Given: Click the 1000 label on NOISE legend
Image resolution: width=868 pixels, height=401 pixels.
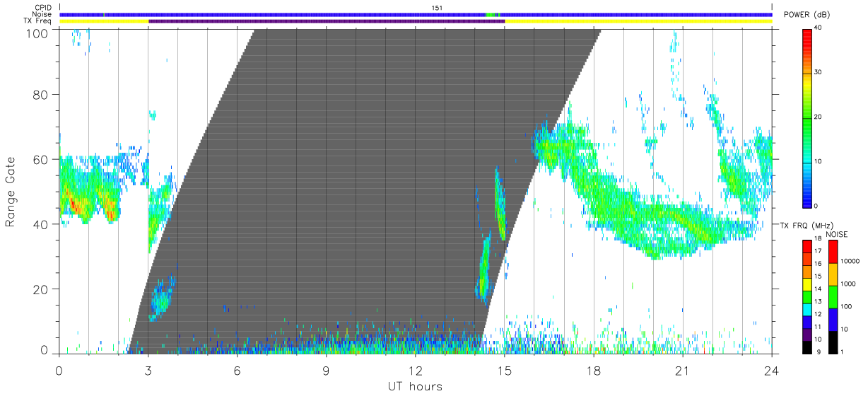Looking at the screenshot, I should [850, 284].
